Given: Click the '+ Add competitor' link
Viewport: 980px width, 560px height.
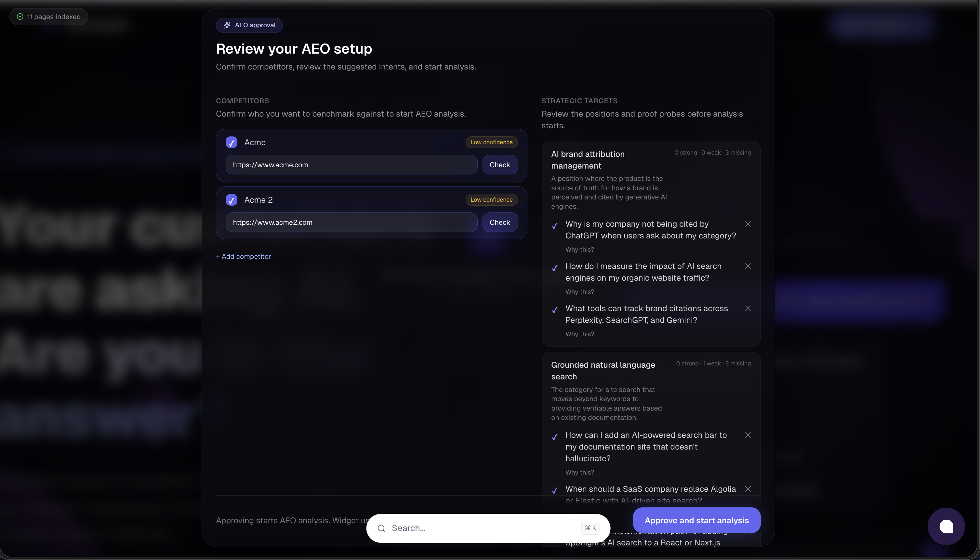Looking at the screenshot, I should point(243,257).
